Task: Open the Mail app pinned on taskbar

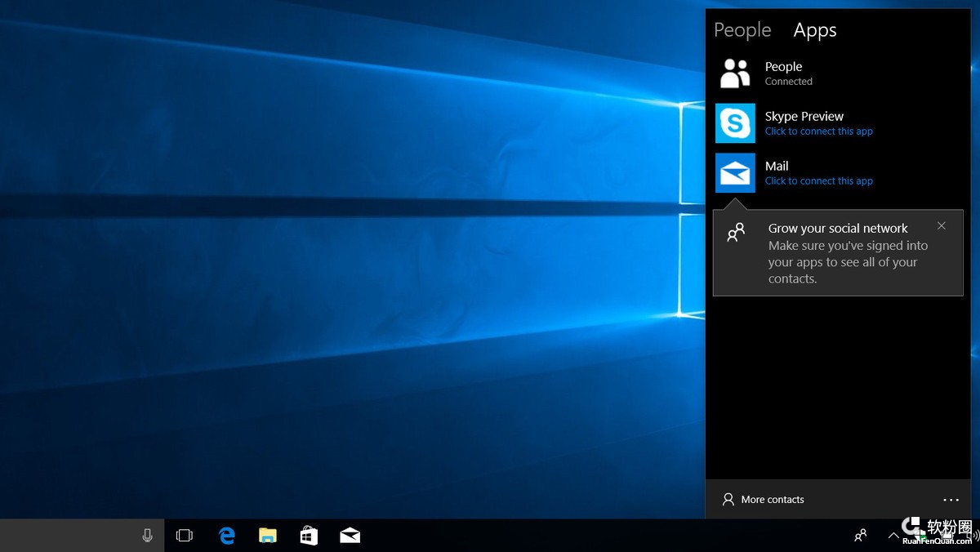Action: point(350,536)
